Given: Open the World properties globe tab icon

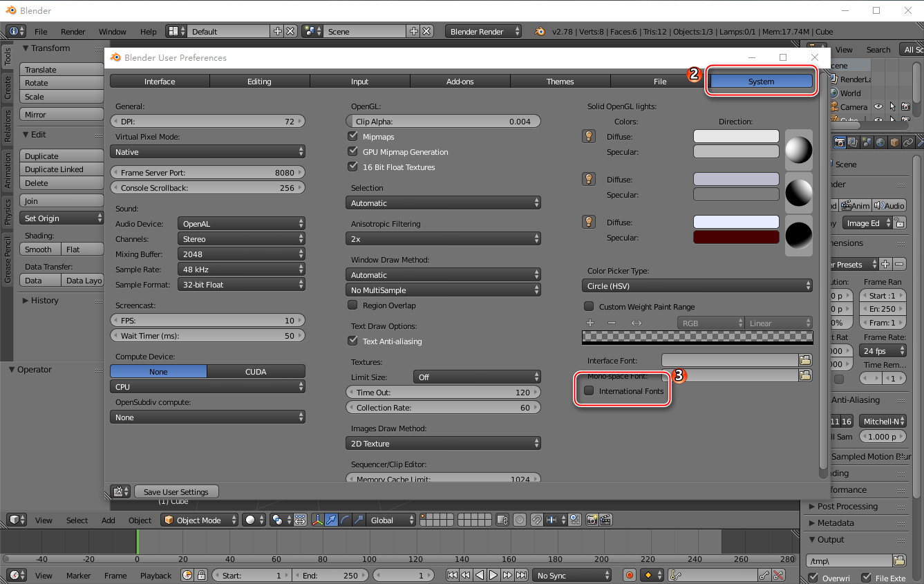Looking at the screenshot, I should [x=881, y=142].
